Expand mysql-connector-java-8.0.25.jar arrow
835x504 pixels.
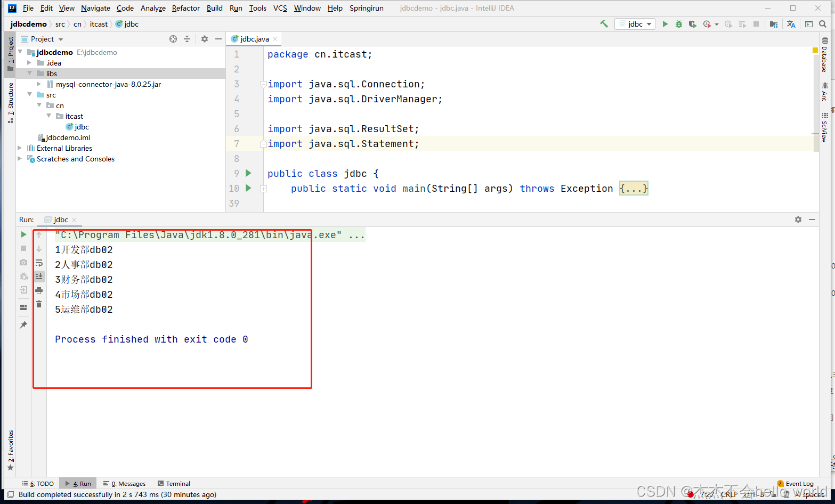pos(39,84)
